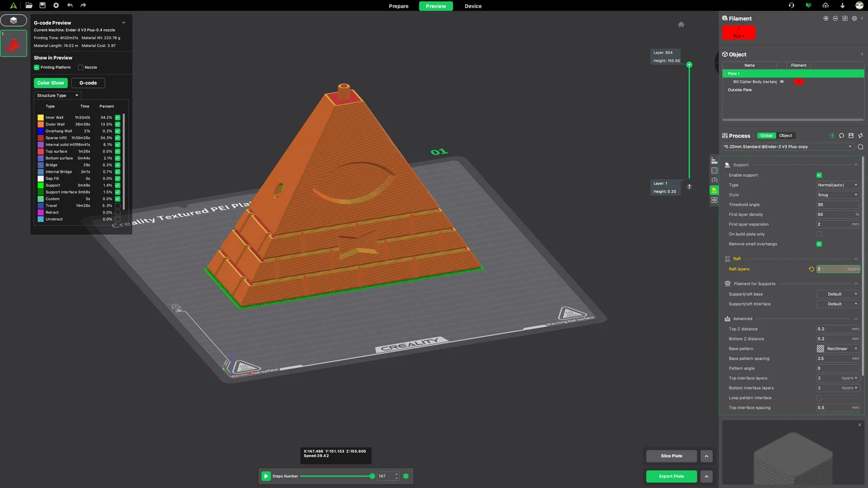Play the print steps animation
868x488 pixels.
point(266,476)
